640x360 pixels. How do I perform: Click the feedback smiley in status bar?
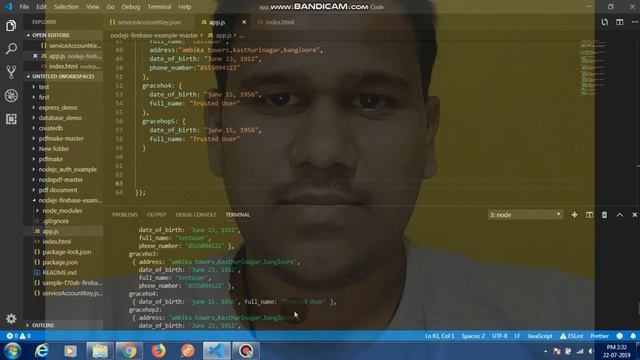(620, 336)
